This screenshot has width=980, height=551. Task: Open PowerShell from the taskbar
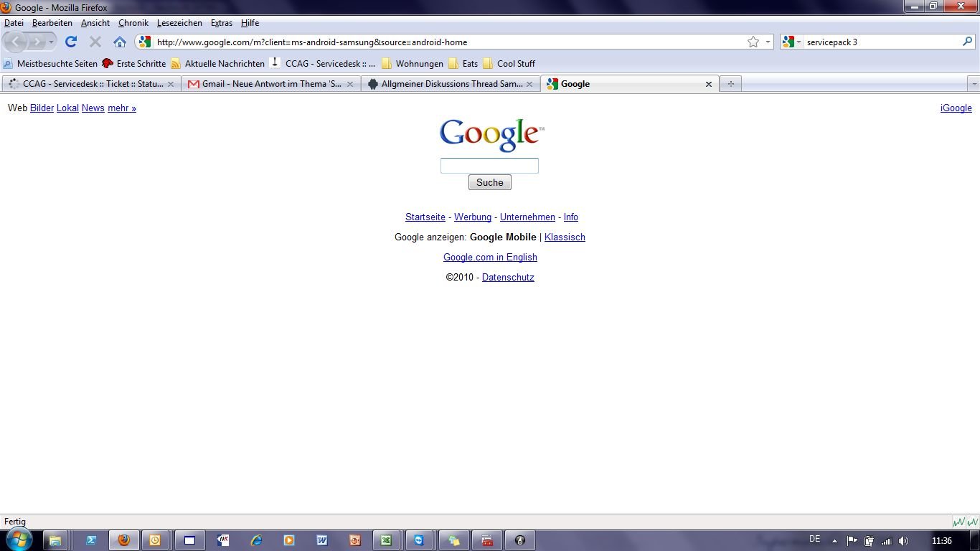91,540
